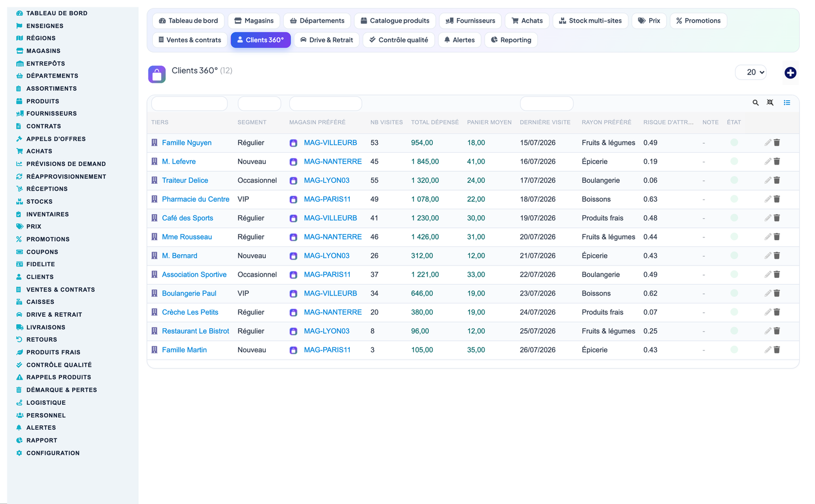Toggle the État status dot for M. Lefevre
Screen dimensions: 815x504
[x=734, y=161]
